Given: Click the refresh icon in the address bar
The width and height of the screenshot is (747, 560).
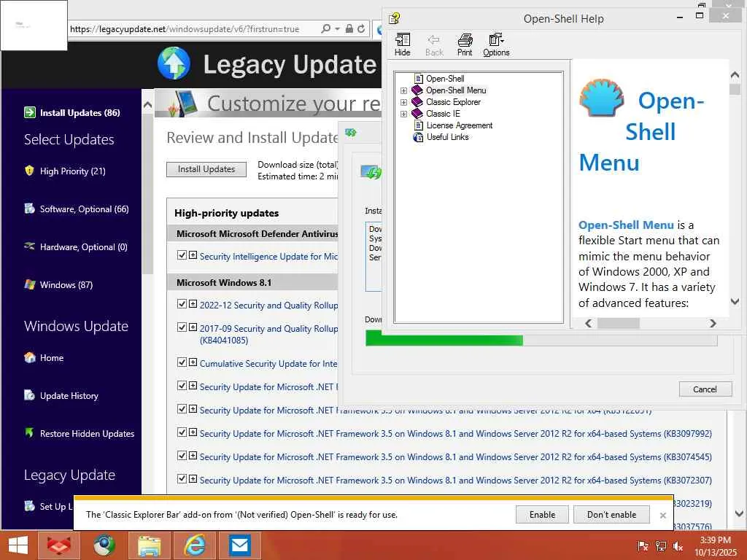Looking at the screenshot, I should pyautogui.click(x=361, y=28).
